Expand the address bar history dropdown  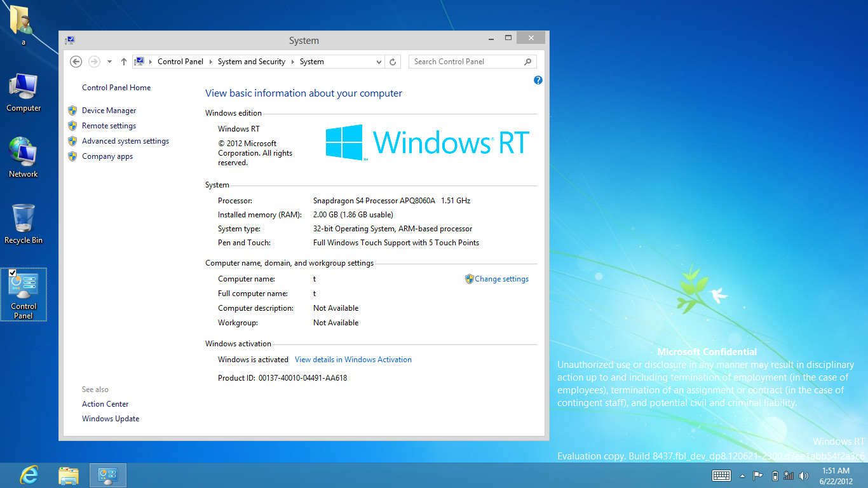click(x=379, y=62)
